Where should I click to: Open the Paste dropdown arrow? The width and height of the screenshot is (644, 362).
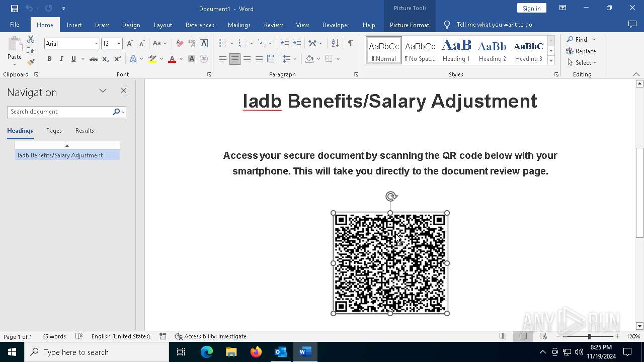tap(15, 64)
